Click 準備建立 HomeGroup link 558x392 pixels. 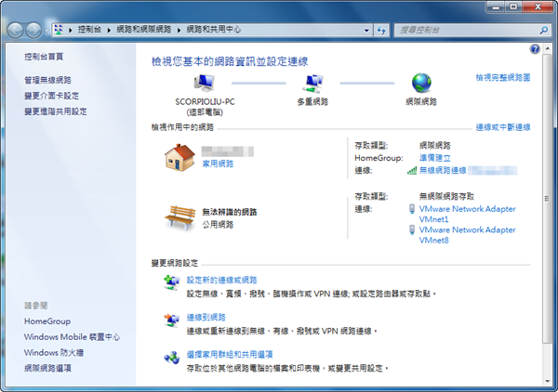pos(435,158)
